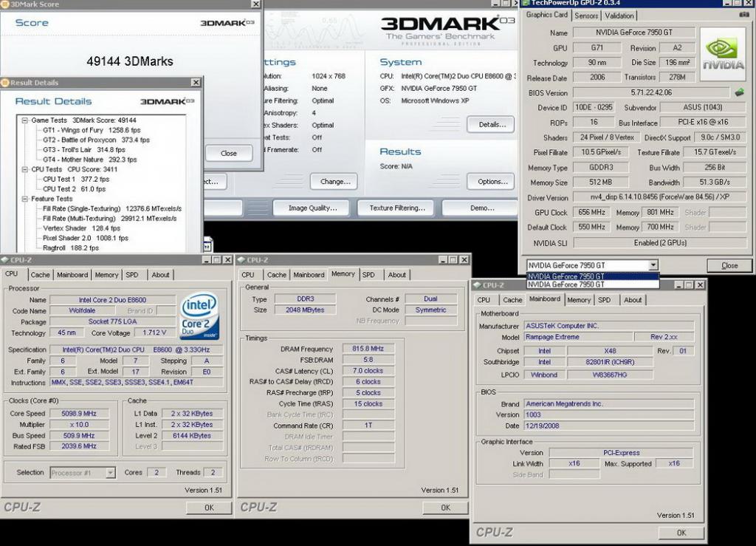The width and height of the screenshot is (756, 546).
Task: Open Cache tab in the CPU-Z processor window
Action: click(40, 275)
